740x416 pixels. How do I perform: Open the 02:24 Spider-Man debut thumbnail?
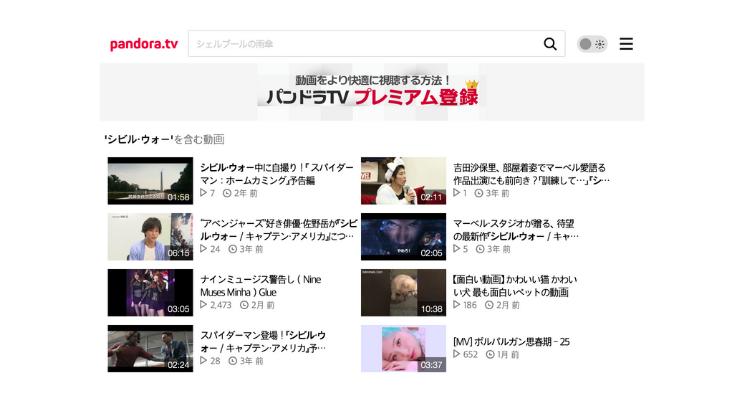tap(150, 348)
